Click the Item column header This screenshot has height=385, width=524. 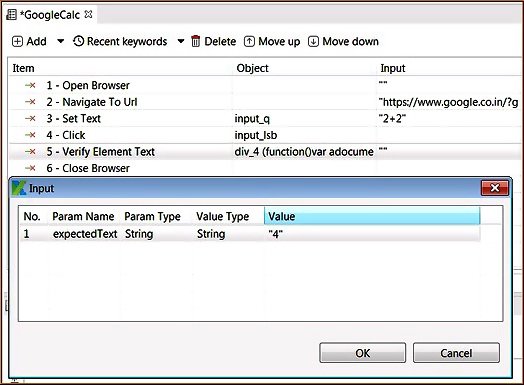[x=121, y=68]
